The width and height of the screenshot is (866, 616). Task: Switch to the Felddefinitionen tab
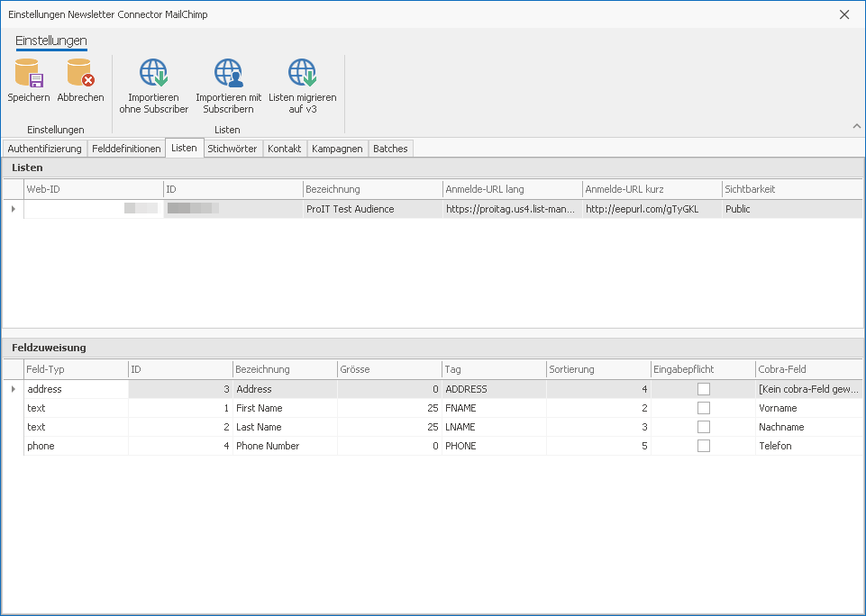(126, 149)
